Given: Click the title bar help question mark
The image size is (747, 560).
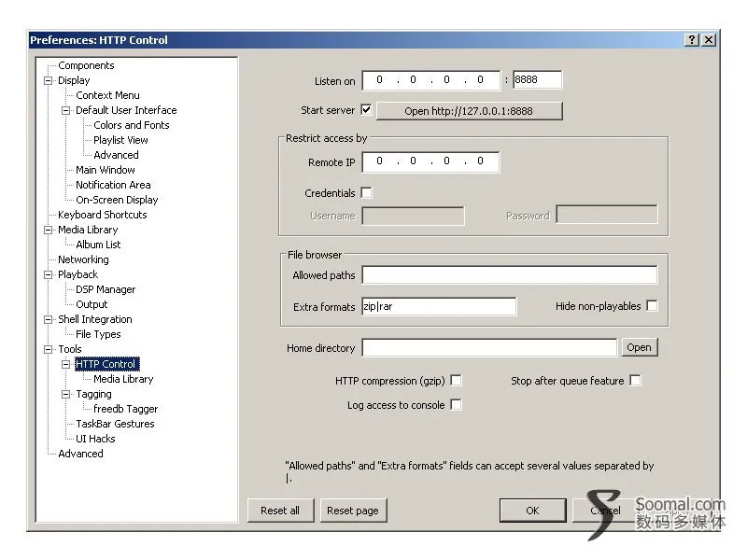Looking at the screenshot, I should tap(692, 40).
